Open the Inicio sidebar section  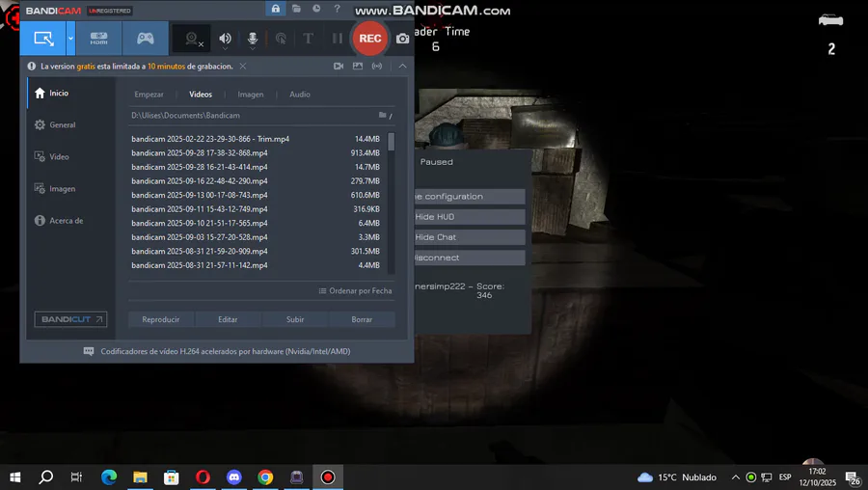tap(71, 93)
